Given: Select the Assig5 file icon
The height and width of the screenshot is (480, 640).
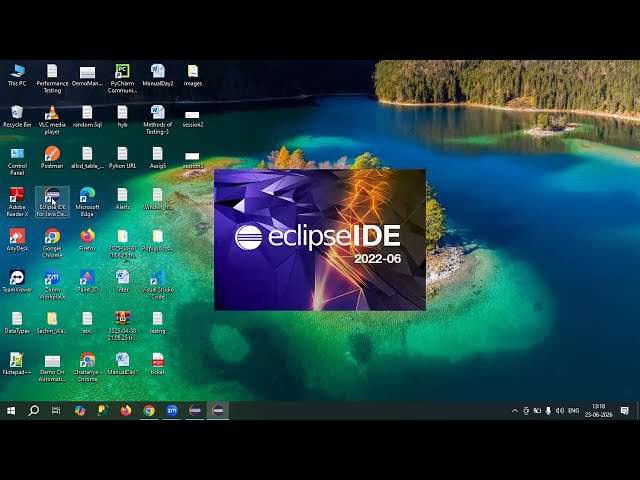Looking at the screenshot, I should [158, 158].
